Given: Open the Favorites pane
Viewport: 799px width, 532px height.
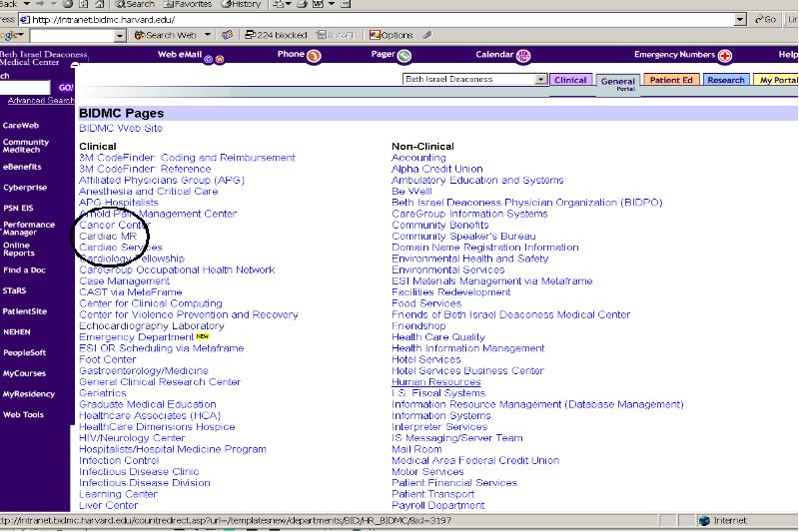Looking at the screenshot, I should coord(188,4).
